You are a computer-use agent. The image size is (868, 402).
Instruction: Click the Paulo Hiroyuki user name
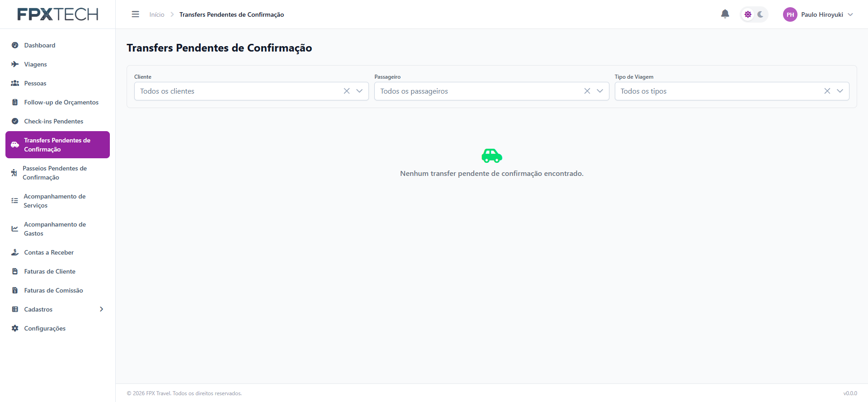[822, 14]
